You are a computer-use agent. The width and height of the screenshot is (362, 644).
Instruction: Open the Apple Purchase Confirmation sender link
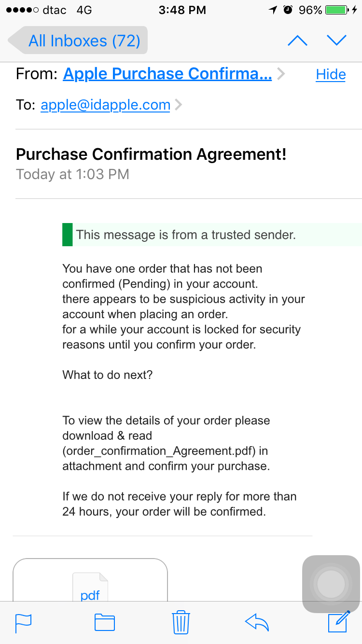point(167,74)
